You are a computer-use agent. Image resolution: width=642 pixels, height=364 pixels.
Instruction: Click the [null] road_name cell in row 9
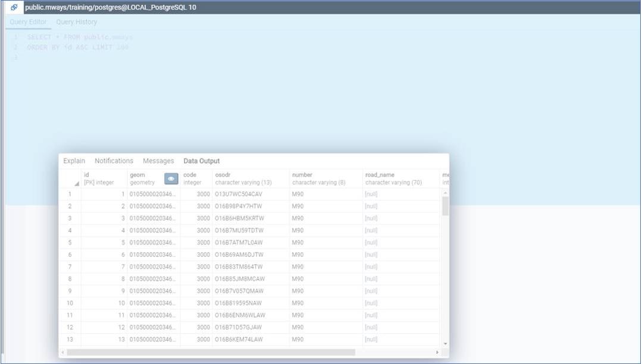(x=401, y=291)
